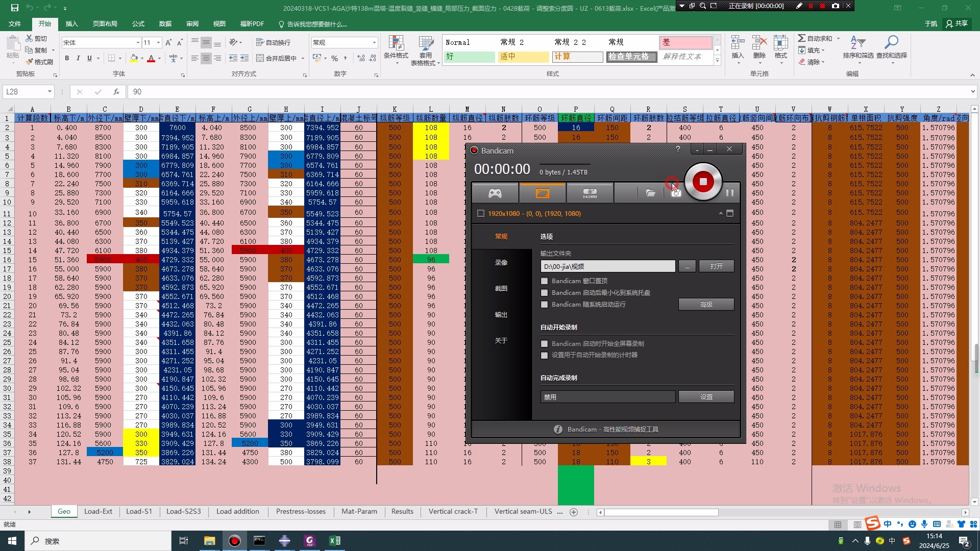
Task: Expand the cell styles gallery arrow
Action: click(717, 60)
